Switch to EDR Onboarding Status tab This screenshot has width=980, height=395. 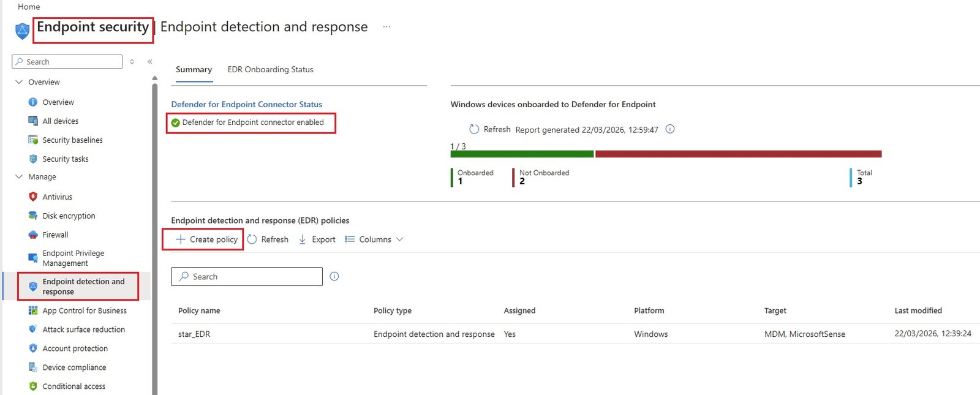[270, 70]
